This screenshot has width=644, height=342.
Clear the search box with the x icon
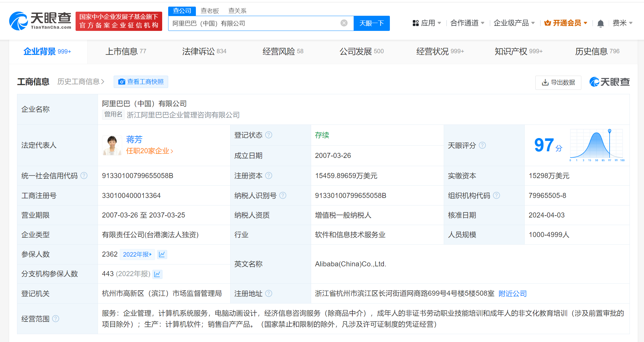click(344, 23)
